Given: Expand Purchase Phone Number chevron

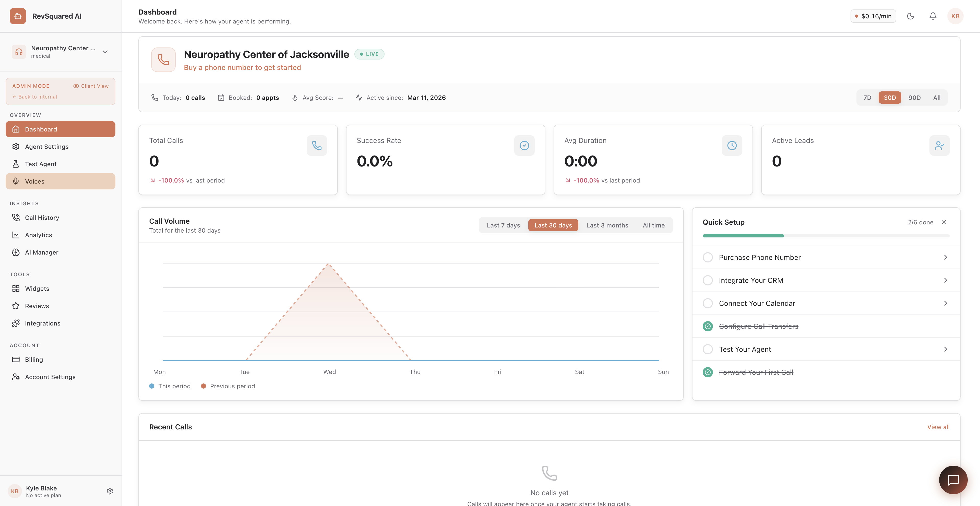Looking at the screenshot, I should 946,258.
